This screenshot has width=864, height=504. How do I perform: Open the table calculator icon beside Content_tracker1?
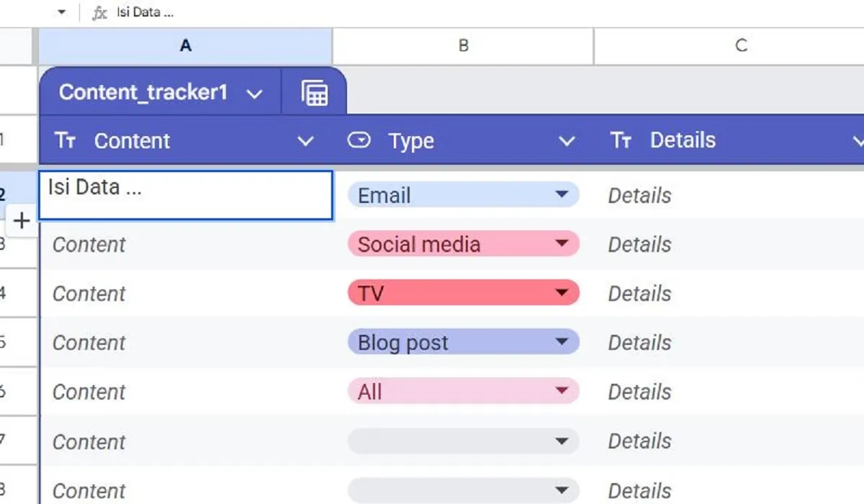pos(315,93)
